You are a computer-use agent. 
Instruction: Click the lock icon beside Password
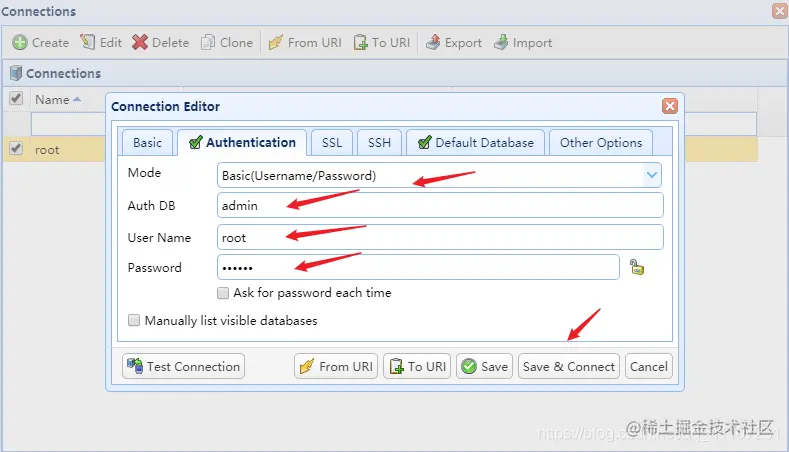637,267
